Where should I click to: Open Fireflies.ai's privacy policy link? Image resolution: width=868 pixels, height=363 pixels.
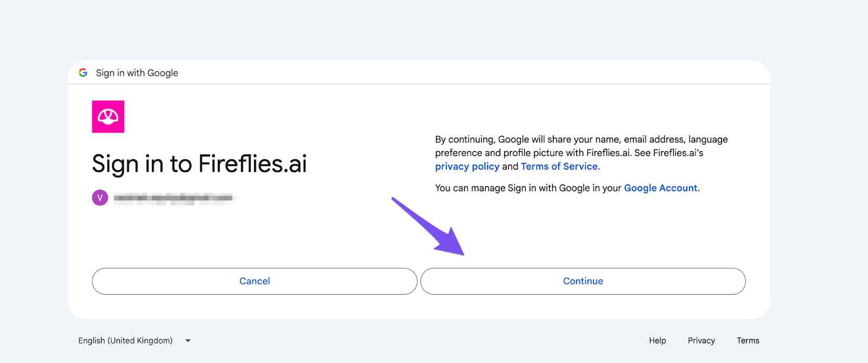tap(467, 166)
